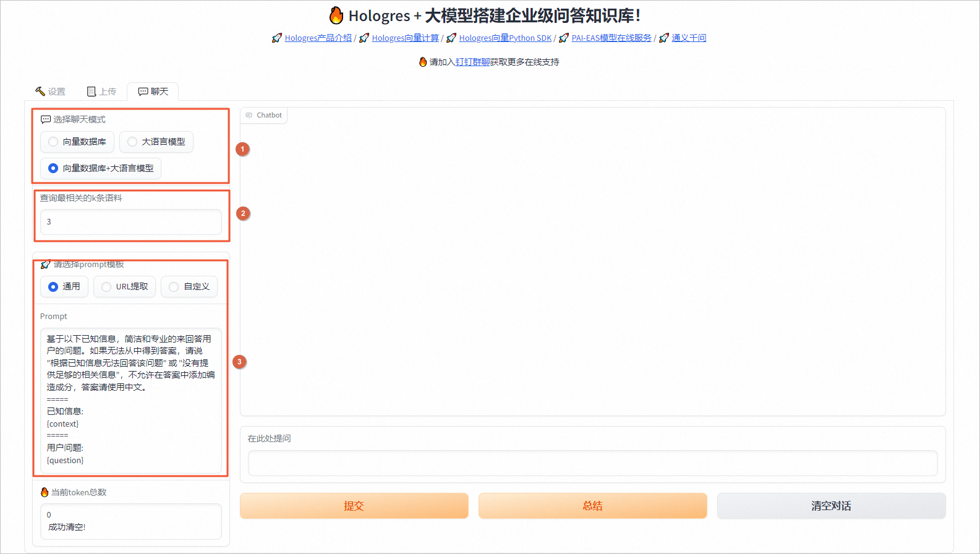Viewport: 980px width, 554px height.
Task: Click the fire icon before 请加入钉钉群聊
Action: tap(423, 62)
